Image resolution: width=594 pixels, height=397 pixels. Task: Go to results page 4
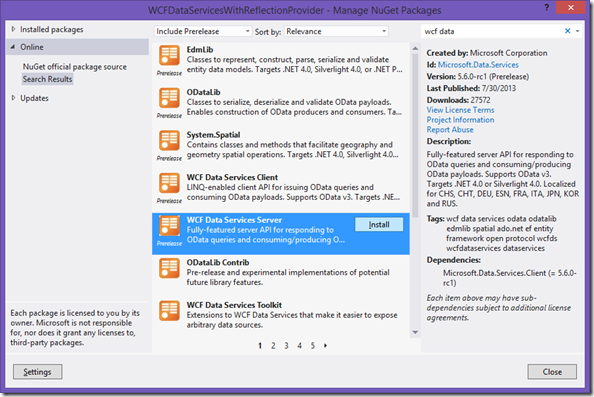[299, 345]
